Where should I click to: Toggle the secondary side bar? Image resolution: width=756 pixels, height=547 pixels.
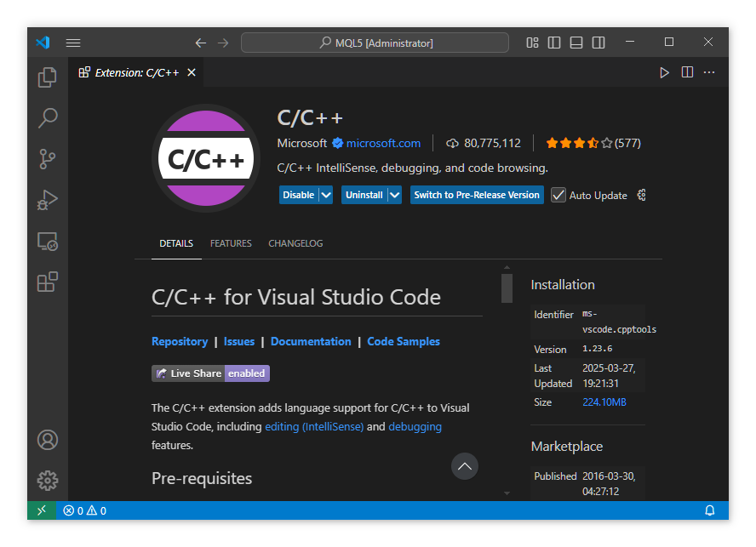[598, 43]
